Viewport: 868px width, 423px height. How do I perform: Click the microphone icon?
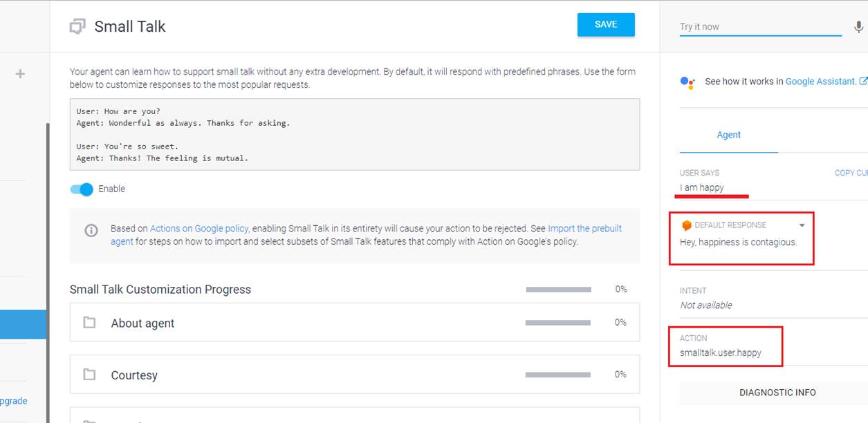[858, 28]
